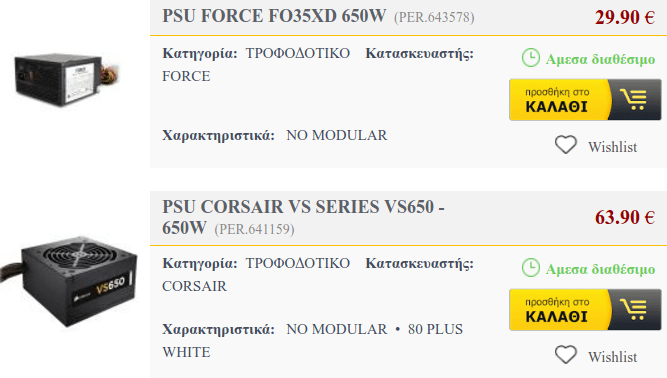Click the CORSAIR manufacturer name
This screenshot has height=378, width=667.
(194, 287)
